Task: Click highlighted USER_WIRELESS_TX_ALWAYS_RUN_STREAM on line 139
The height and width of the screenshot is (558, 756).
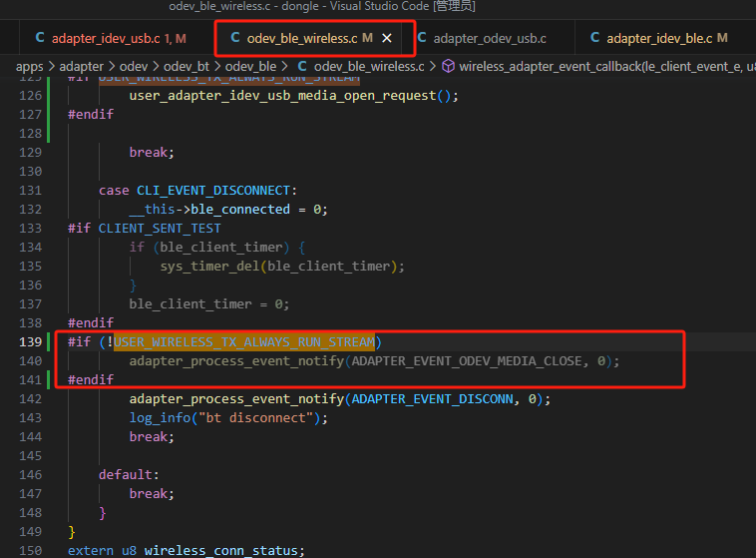Action: click(244, 341)
